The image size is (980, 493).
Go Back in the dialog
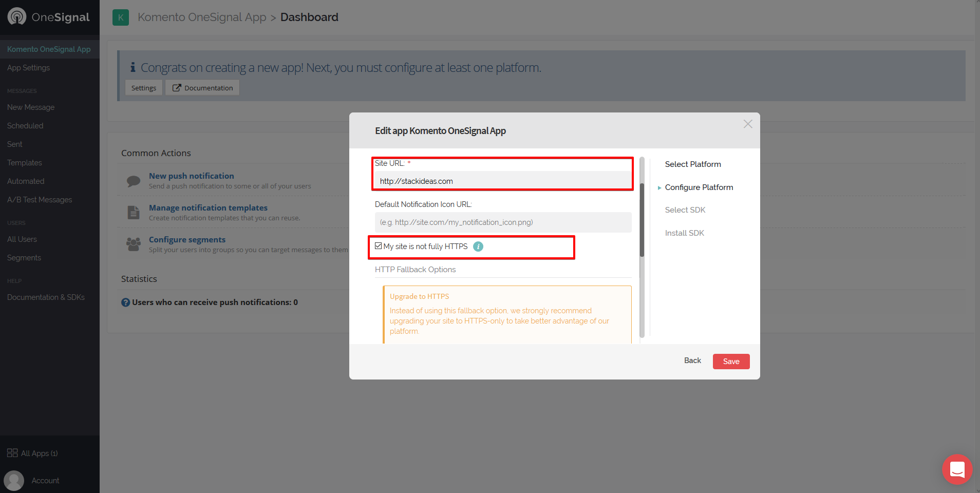click(x=692, y=361)
